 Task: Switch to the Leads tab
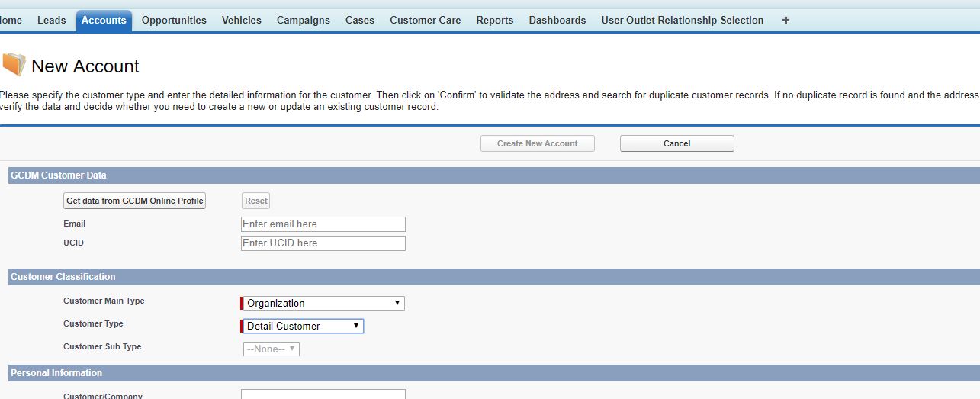tap(52, 21)
